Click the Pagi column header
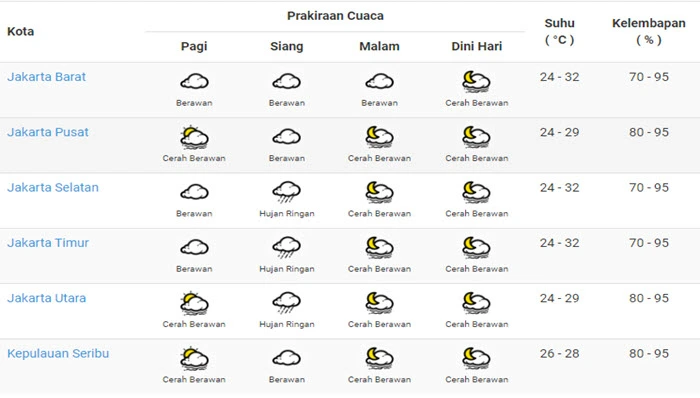The image size is (700, 398). (x=194, y=46)
